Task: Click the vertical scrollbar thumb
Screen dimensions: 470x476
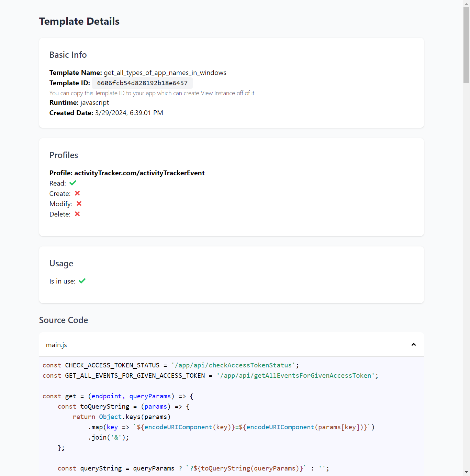Action: [x=466, y=45]
